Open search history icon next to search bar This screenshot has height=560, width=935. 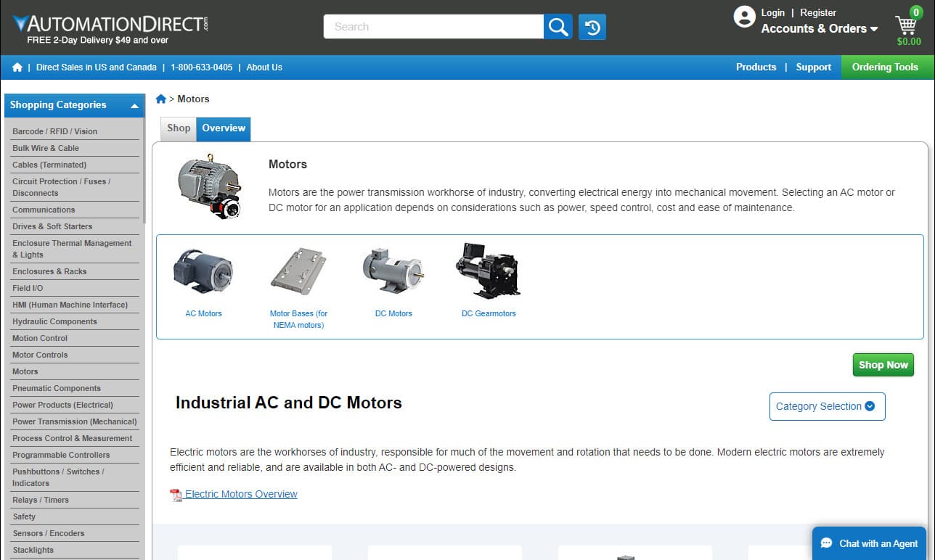(x=592, y=26)
